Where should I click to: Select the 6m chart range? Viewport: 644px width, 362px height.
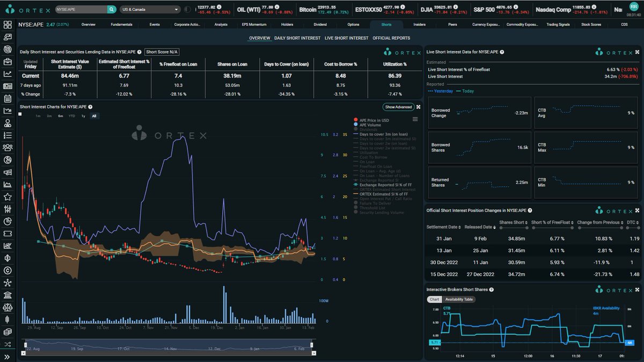pos(61,116)
